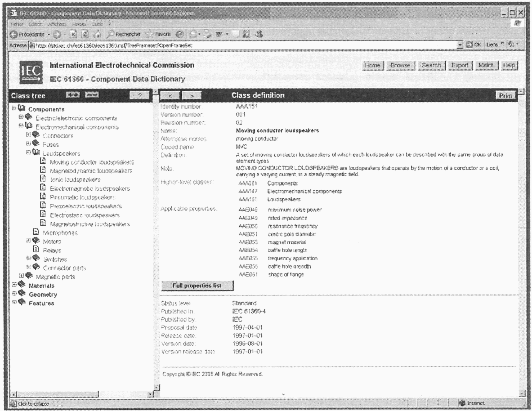Show the Full properties list
This screenshot has height=411, width=532.
pyautogui.click(x=197, y=286)
